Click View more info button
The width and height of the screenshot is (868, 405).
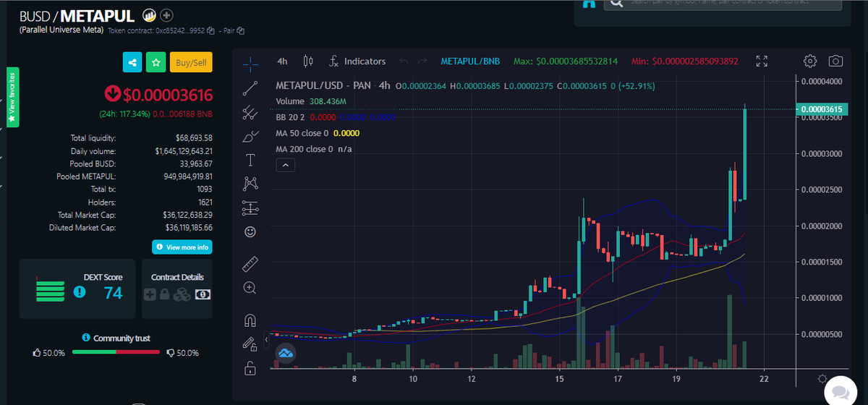pyautogui.click(x=182, y=247)
